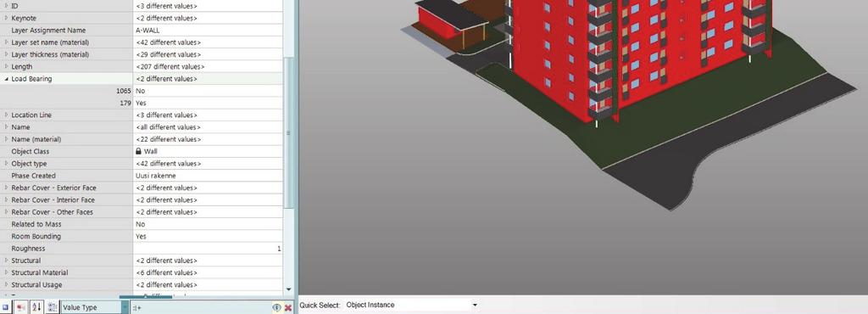Expand the Structural Material property

pos(7,272)
